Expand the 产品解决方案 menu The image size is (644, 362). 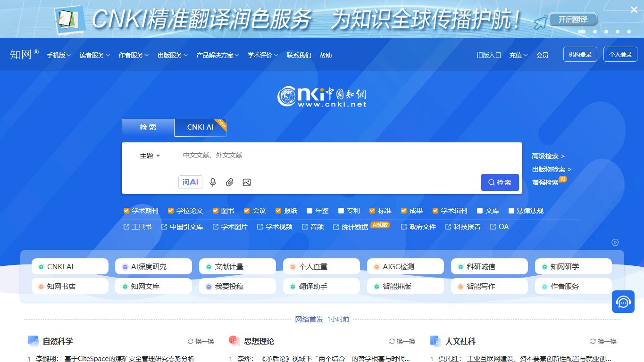point(218,55)
